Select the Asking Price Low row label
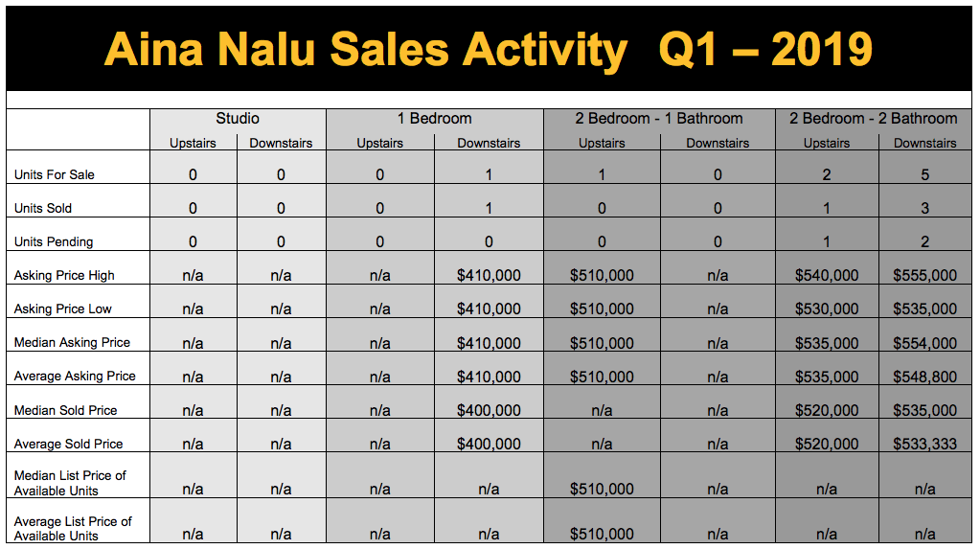This screenshot has width=980, height=549. pyautogui.click(x=63, y=309)
